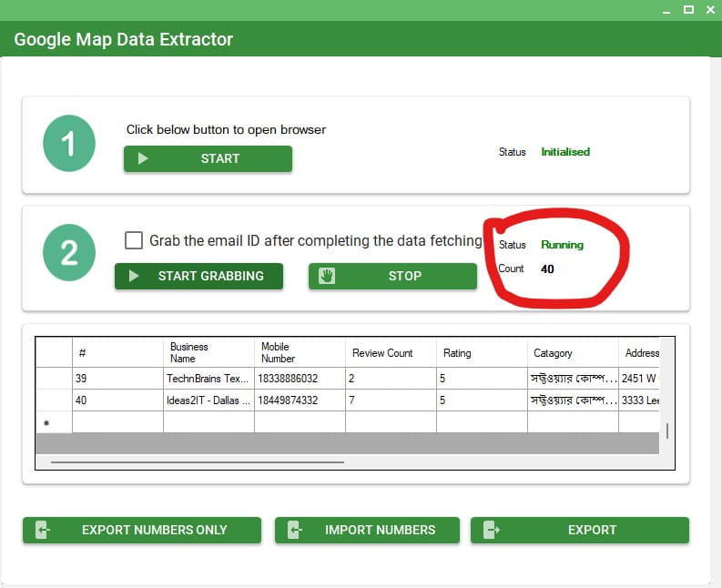Click the START button label

tap(220, 158)
